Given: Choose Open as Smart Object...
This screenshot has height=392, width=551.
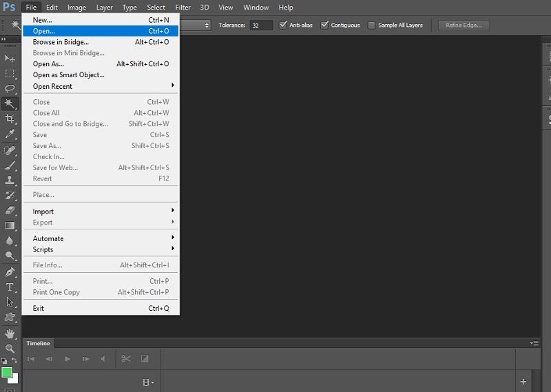Looking at the screenshot, I should (x=101, y=75).
